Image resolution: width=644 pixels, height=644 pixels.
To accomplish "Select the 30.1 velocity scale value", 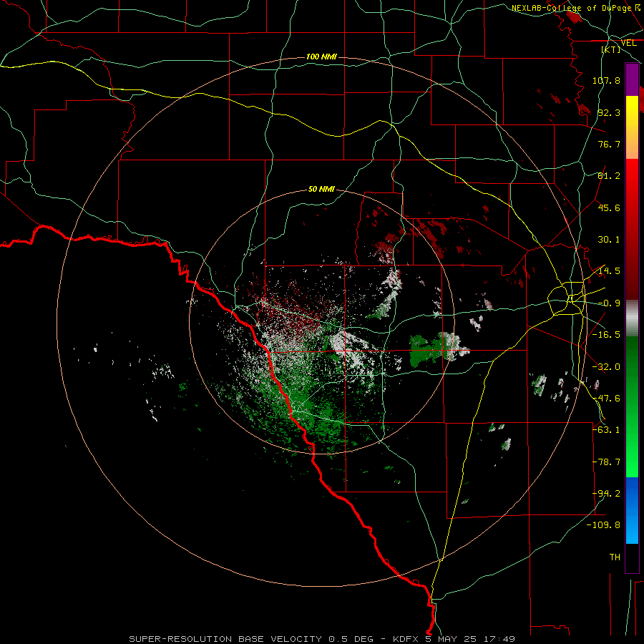I will click(x=609, y=239).
